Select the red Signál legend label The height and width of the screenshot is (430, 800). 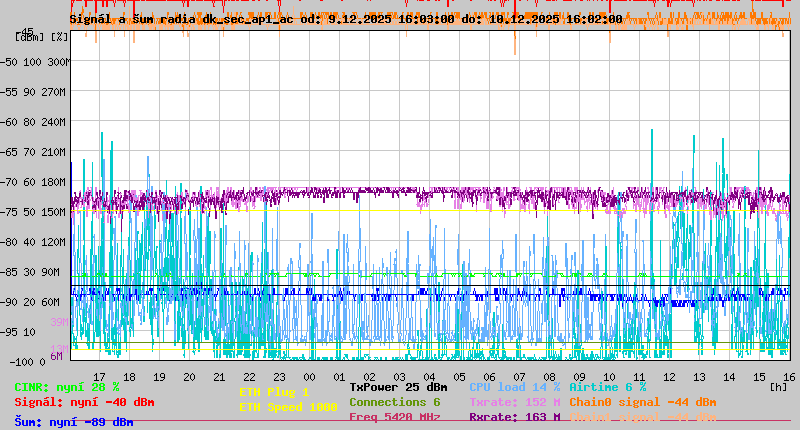(84, 402)
